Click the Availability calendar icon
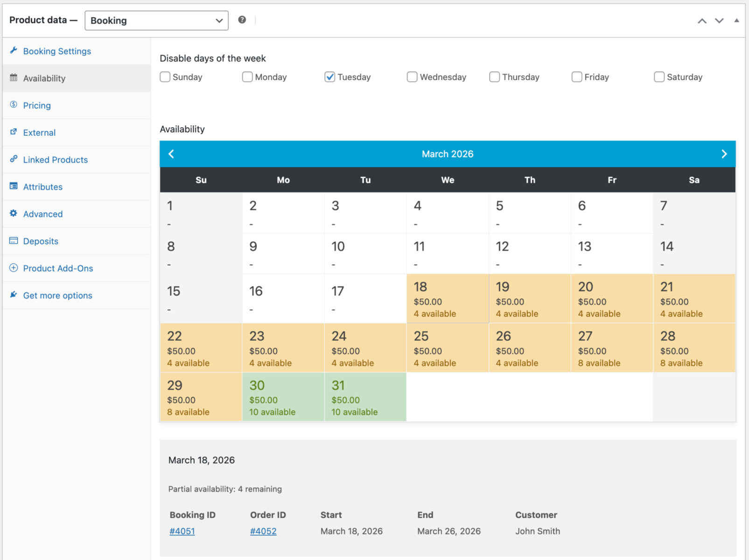 (x=14, y=78)
